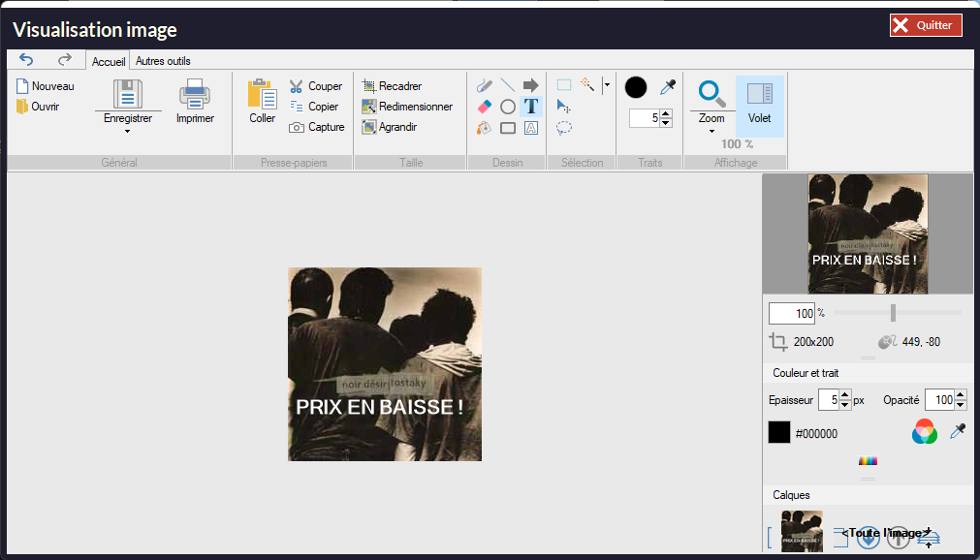This screenshot has width=980, height=560.
Task: Select the rectangle selection tool
Action: coord(564,85)
